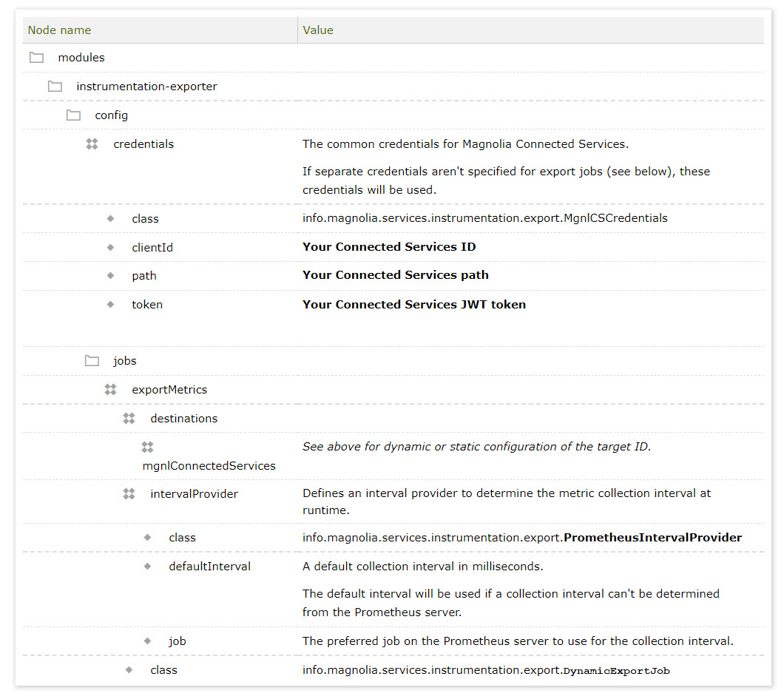Click the MgnlCSCredentials class value text
The width and height of the screenshot is (784, 699).
[484, 217]
